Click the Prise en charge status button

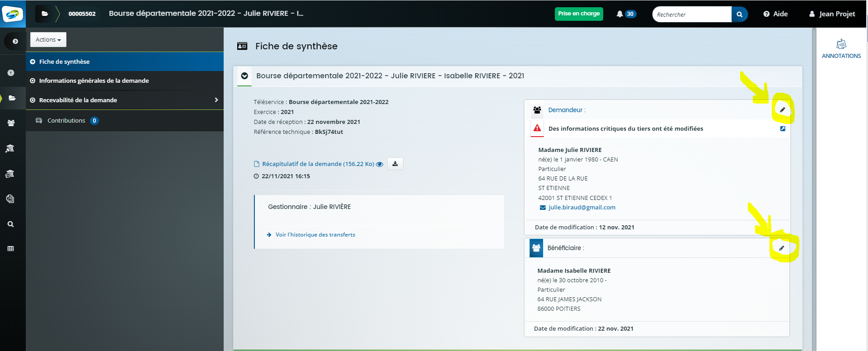click(579, 14)
